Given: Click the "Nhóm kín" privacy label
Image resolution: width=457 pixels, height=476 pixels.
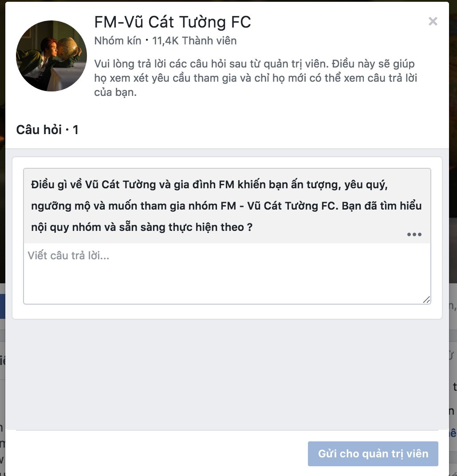Looking at the screenshot, I should click(x=118, y=41).
